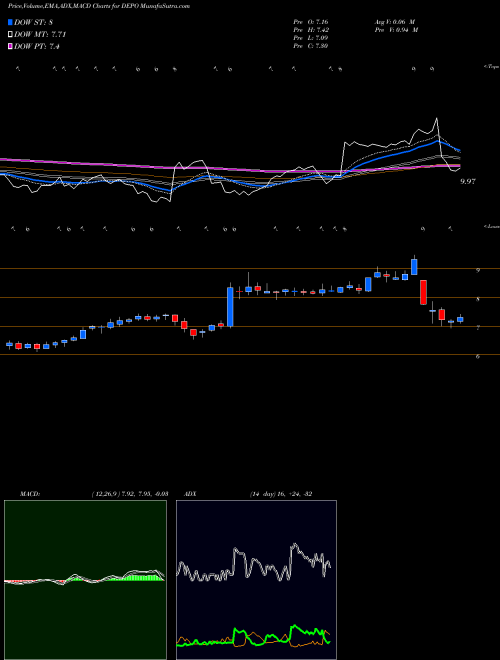Click the last blue candlestick on the right
Image resolution: width=500 pixels, height=660 pixels.
[x=460, y=319]
